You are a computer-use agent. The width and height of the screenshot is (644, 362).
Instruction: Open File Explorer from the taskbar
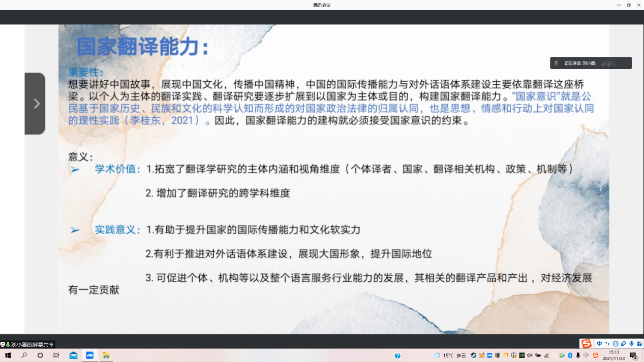pyautogui.click(x=106, y=355)
